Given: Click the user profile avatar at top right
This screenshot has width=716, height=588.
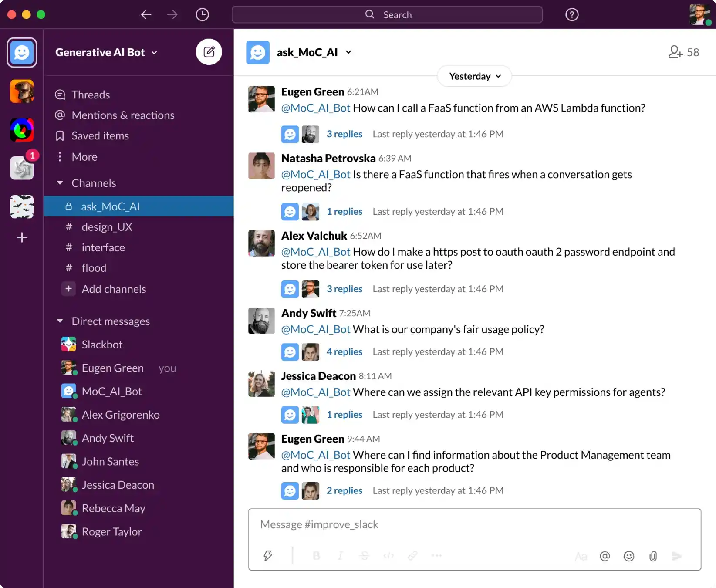Looking at the screenshot, I should 700,15.
